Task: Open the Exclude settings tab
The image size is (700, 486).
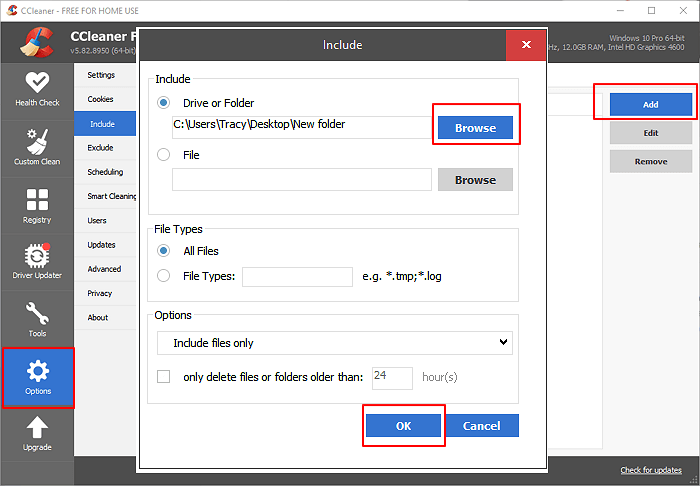Action: coord(101,148)
